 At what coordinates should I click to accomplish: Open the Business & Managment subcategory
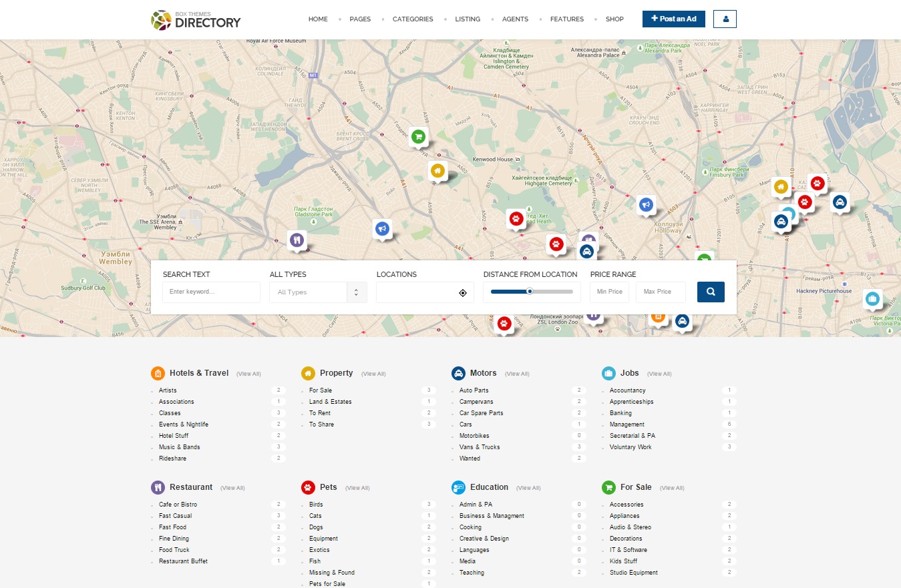492,516
